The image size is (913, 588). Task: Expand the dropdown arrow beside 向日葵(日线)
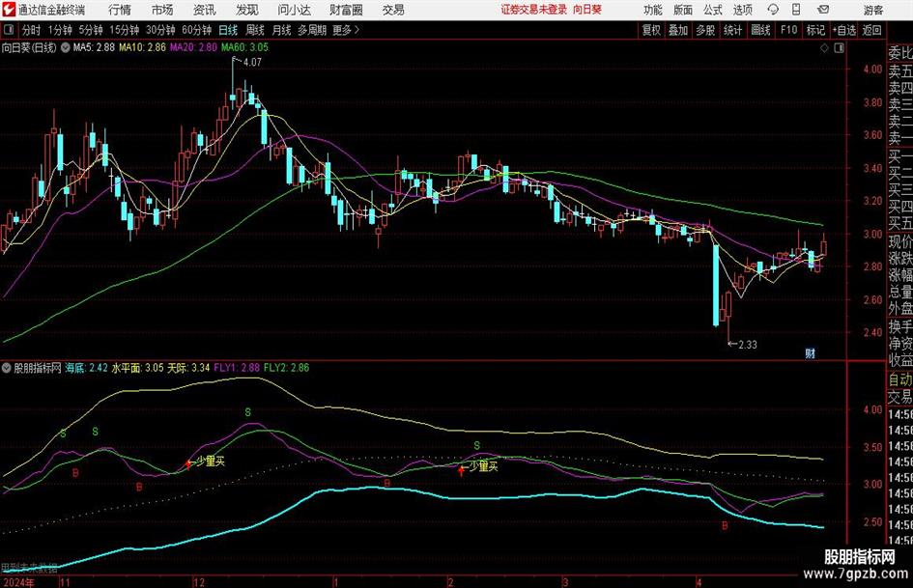pos(65,47)
